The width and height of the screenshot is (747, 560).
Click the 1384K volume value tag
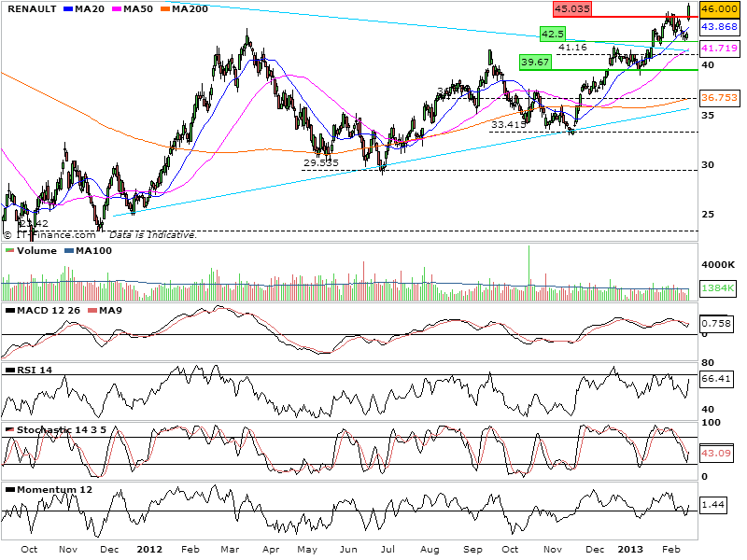718,288
